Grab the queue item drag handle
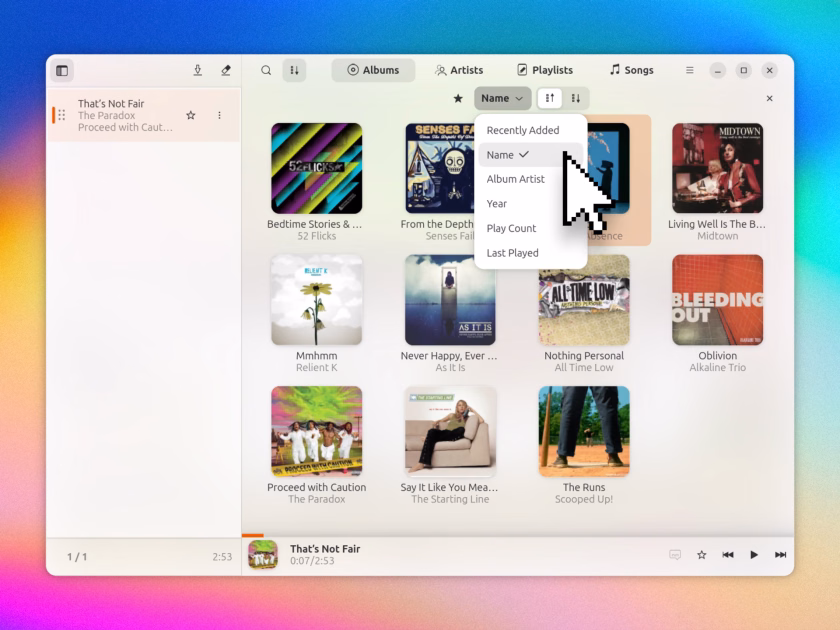The image size is (840, 630). point(62,115)
